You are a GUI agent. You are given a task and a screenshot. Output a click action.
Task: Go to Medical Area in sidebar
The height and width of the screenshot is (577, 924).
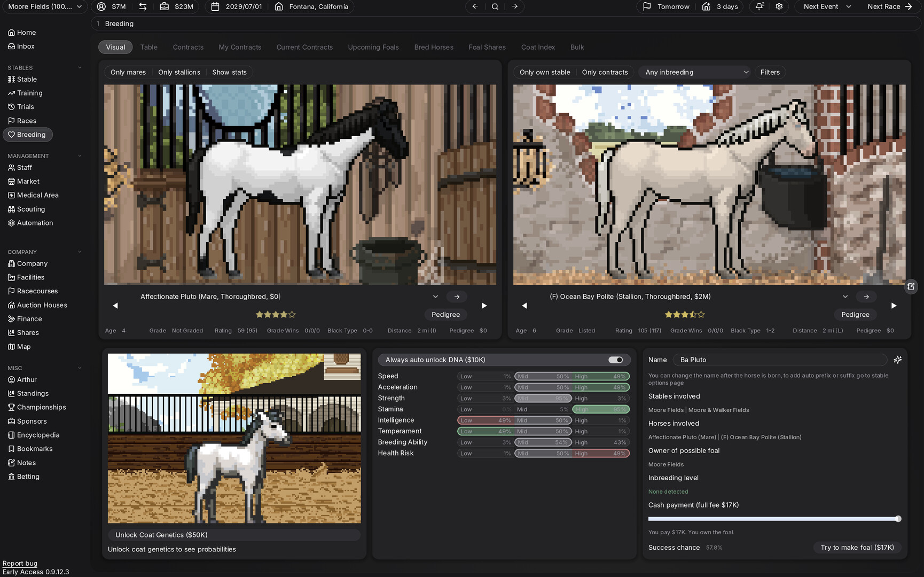click(x=37, y=195)
